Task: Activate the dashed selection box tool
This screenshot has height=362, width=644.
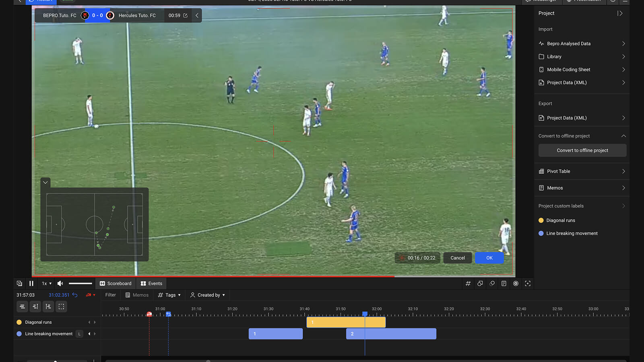Action: (61, 306)
